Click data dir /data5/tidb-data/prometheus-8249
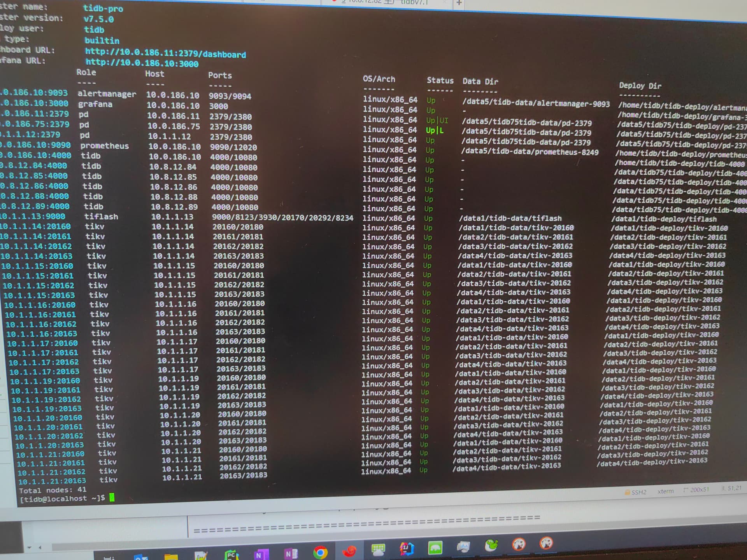This screenshot has width=747, height=560. tap(530, 151)
